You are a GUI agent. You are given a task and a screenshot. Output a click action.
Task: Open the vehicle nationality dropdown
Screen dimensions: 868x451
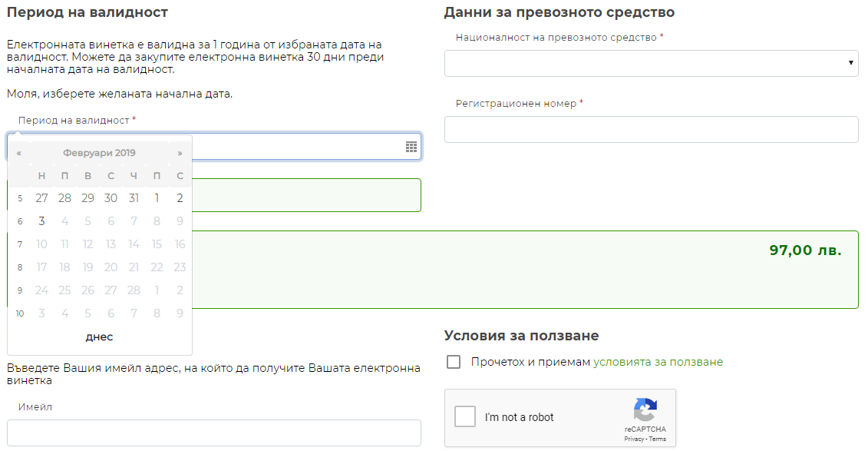(651, 63)
